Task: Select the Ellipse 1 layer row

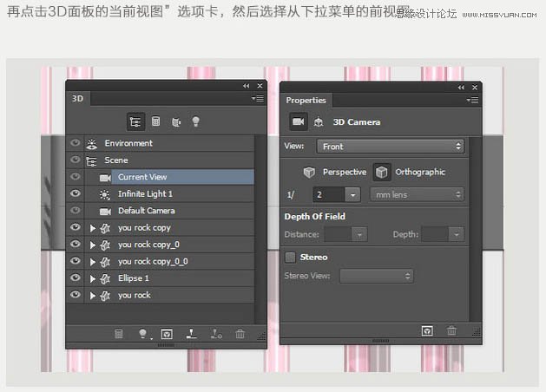Action: pos(160,278)
